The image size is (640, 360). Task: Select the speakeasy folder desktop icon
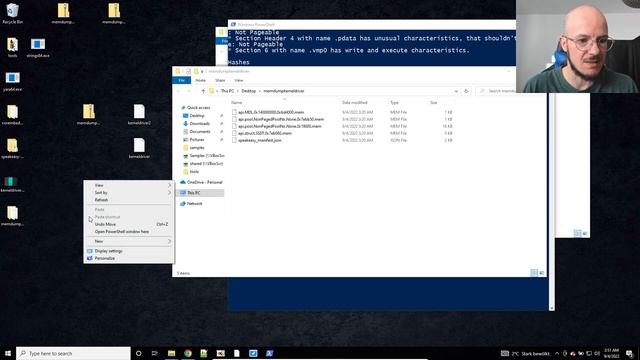tap(12, 148)
